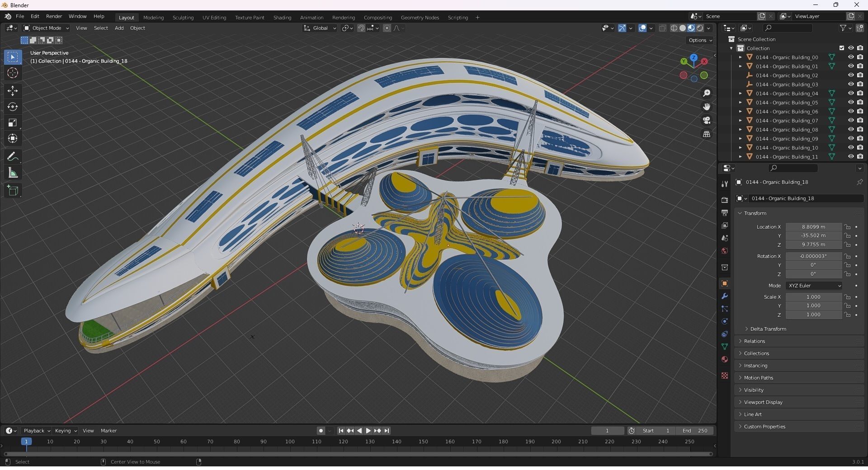Expand the Delta Transform panel
Screen dimensions: 868x470
768,329
